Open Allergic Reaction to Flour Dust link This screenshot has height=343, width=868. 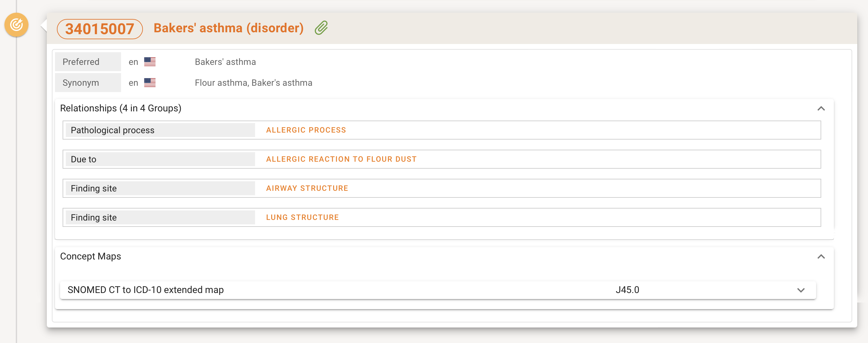pos(341,159)
